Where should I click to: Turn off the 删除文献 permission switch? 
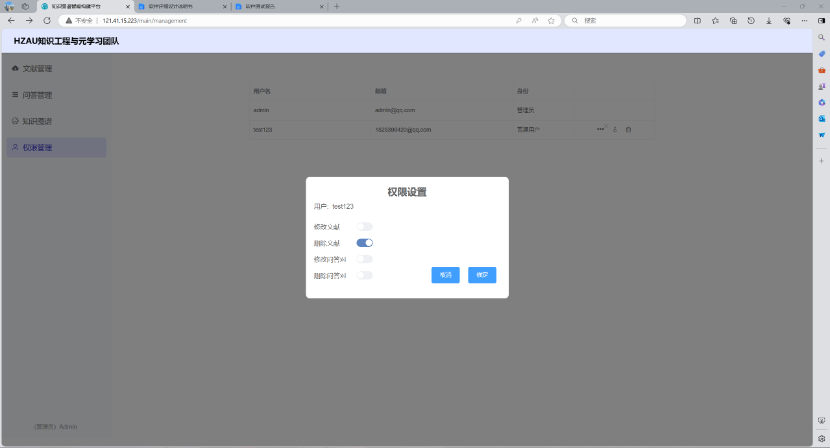tap(364, 243)
